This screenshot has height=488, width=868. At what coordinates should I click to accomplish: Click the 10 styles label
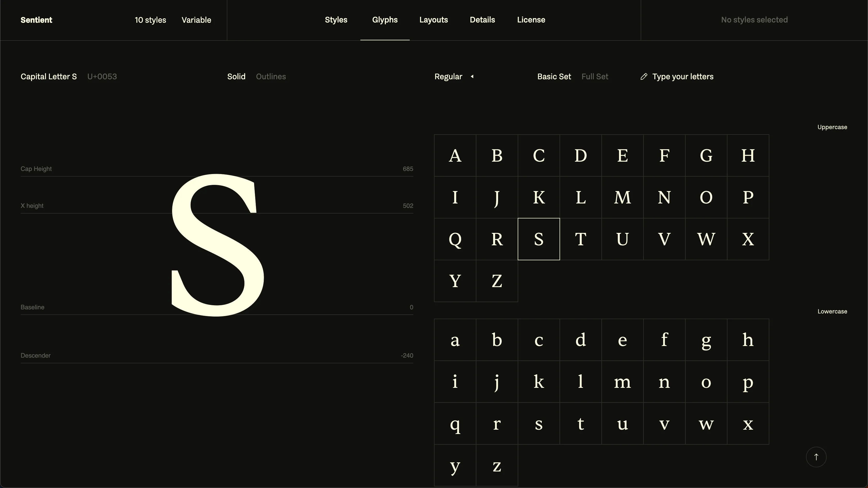[150, 20]
